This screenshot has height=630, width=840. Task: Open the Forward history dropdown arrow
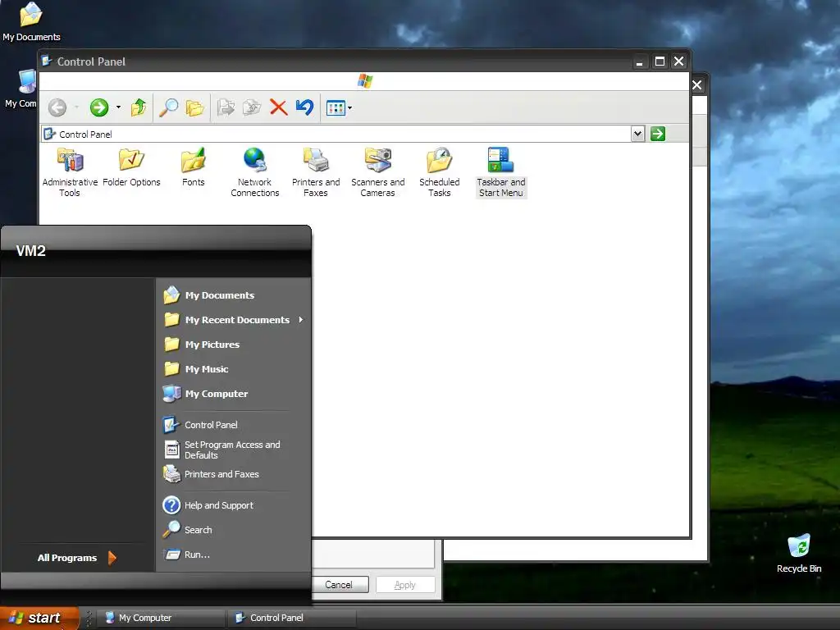click(x=118, y=107)
